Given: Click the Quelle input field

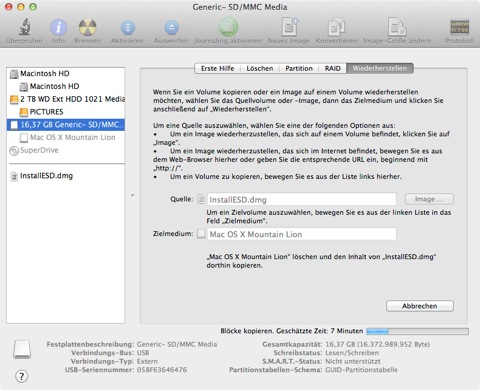Looking at the screenshot, I should [x=302, y=200].
